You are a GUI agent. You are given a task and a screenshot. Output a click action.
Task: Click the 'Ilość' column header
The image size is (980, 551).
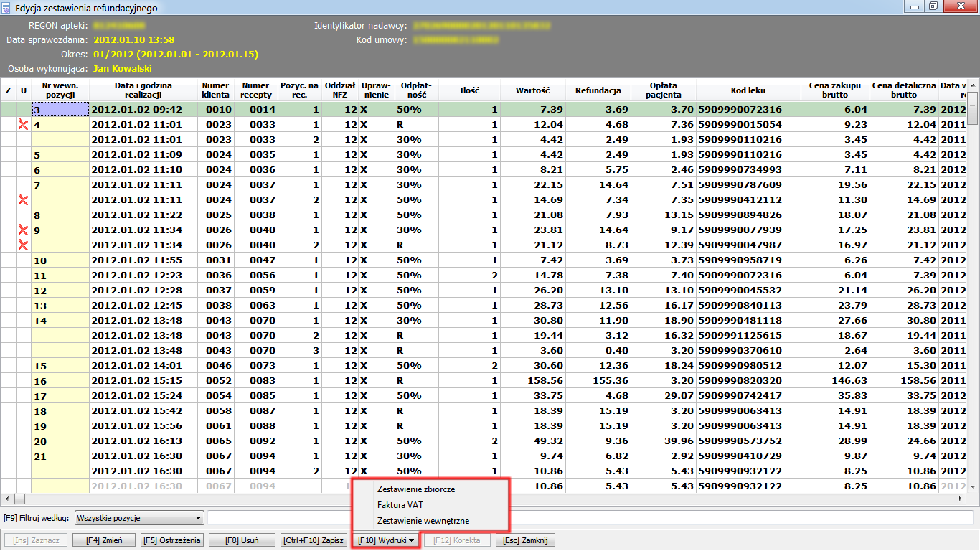coord(470,90)
